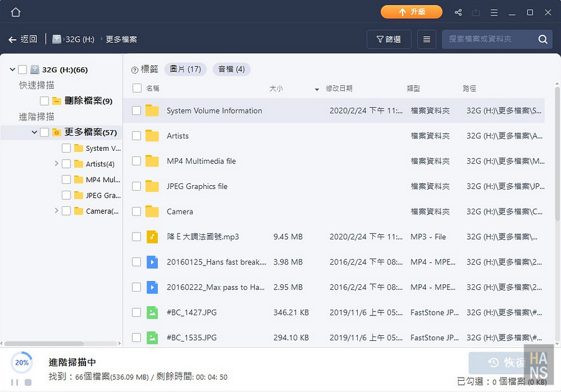This screenshot has height=392, width=561.
Task: Stop the scan with the stop icon
Action: pyautogui.click(x=28, y=382)
